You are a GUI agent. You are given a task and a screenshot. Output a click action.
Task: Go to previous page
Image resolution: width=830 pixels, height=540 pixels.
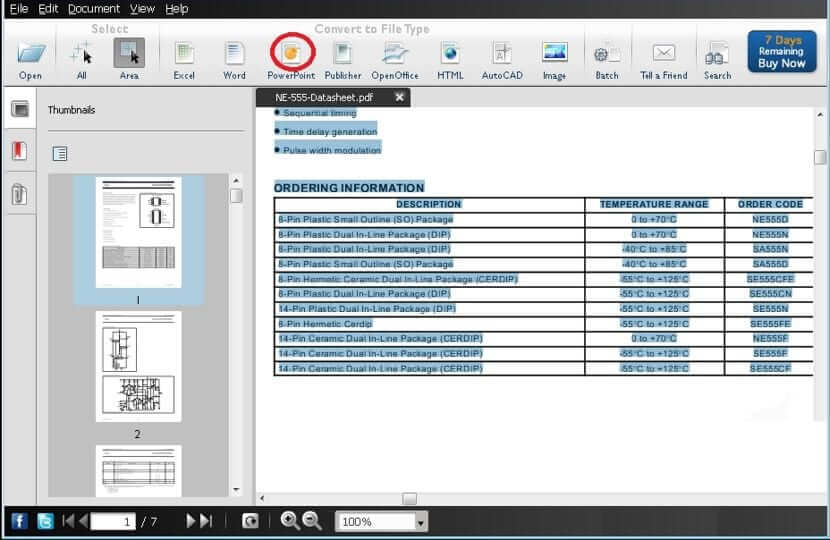click(83, 521)
